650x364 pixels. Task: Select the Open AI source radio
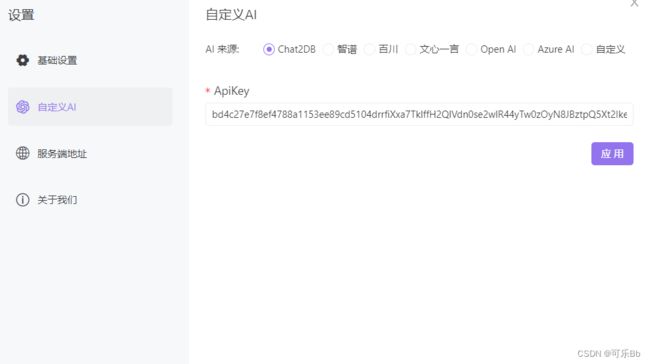pos(471,49)
